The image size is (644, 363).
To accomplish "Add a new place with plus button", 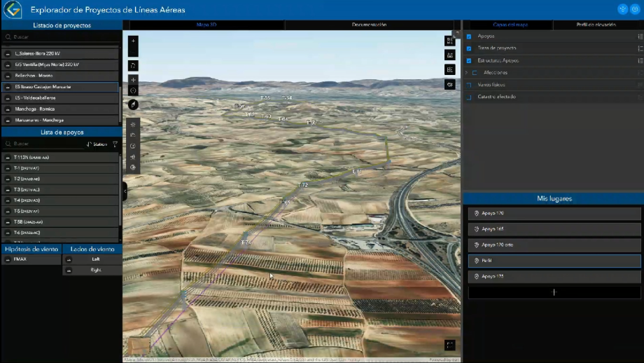I will [x=554, y=292].
